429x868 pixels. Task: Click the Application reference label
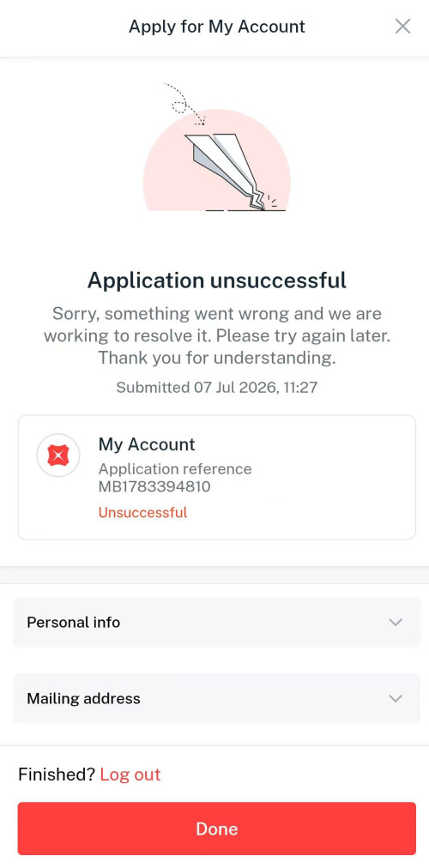pos(175,469)
